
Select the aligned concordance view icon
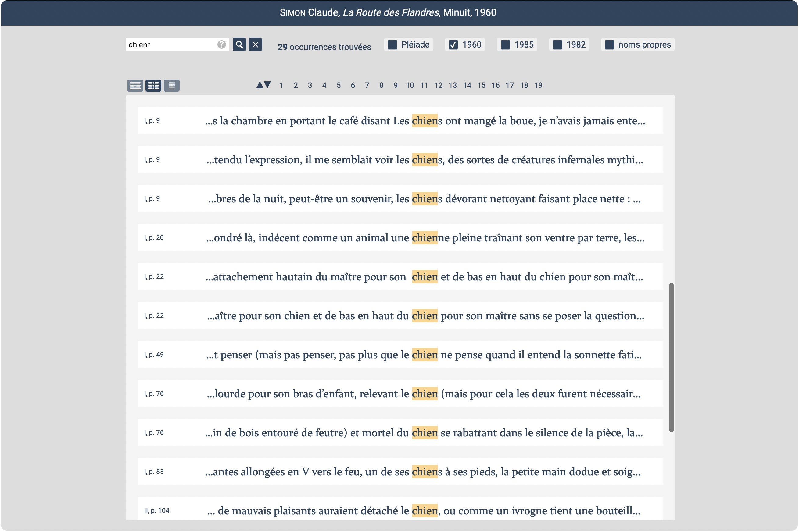tap(153, 86)
